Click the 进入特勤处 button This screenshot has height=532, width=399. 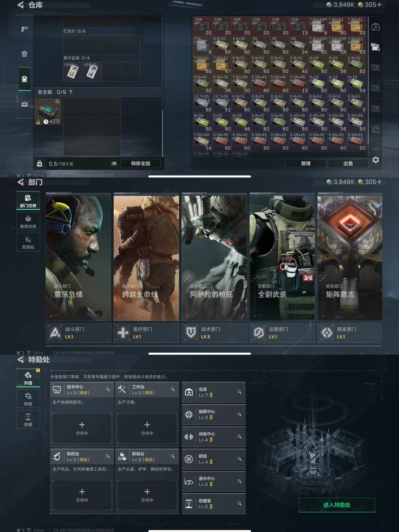pos(337,505)
